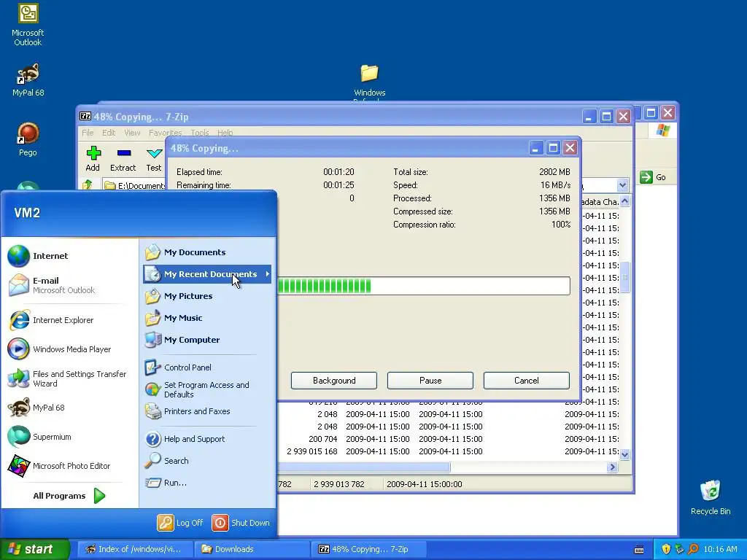
Task: Switch to 48% Copying 7-Zip taskbar button
Action: coord(368,549)
